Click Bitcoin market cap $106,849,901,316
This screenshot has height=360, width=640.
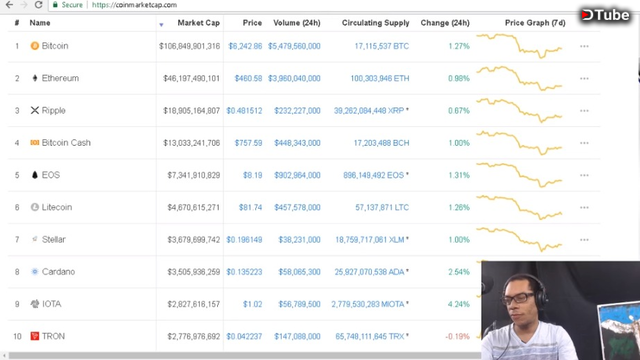pos(189,46)
